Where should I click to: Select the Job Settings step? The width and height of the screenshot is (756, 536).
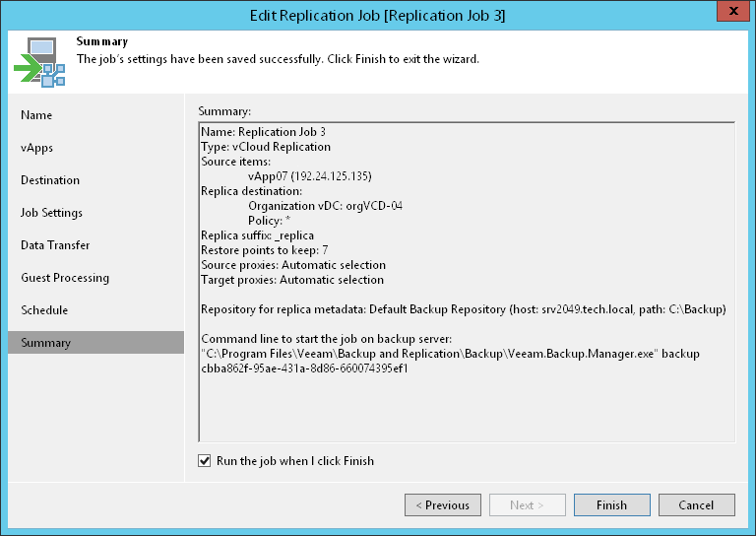(51, 213)
